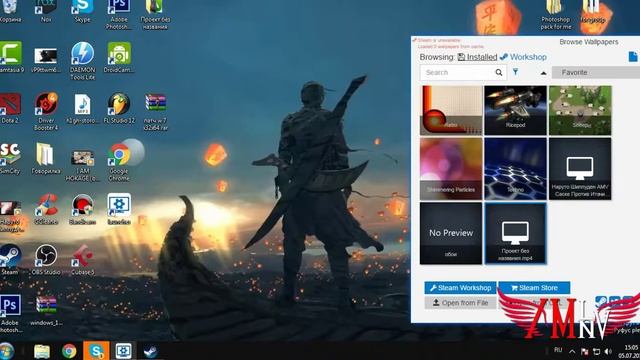Click the Steam Store button
Image resolution: width=640 pixels, height=360 pixels.
pyautogui.click(x=534, y=288)
